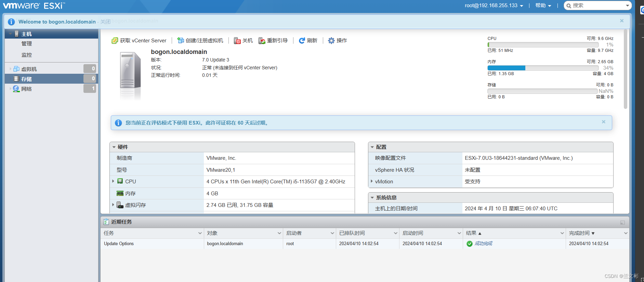The image size is (644, 282).
Task: Dismiss the evaluation mode notice
Action: tap(604, 122)
